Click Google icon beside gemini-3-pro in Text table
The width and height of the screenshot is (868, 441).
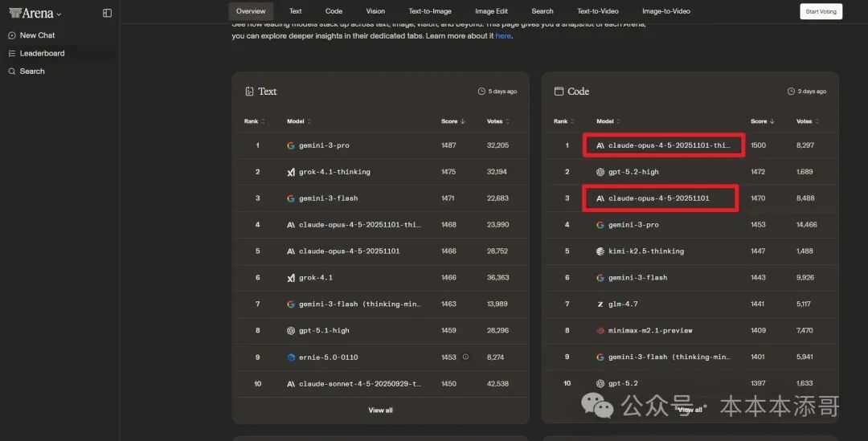[x=291, y=145]
